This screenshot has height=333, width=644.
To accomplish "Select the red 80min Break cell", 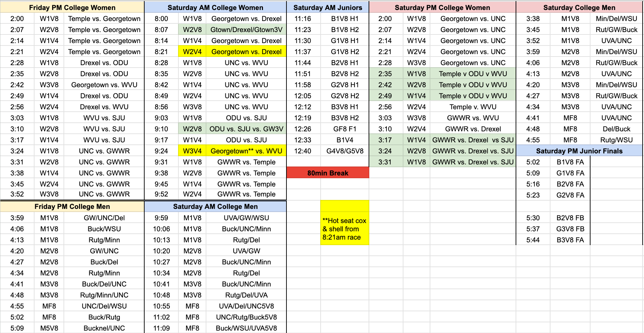I will click(x=328, y=173).
